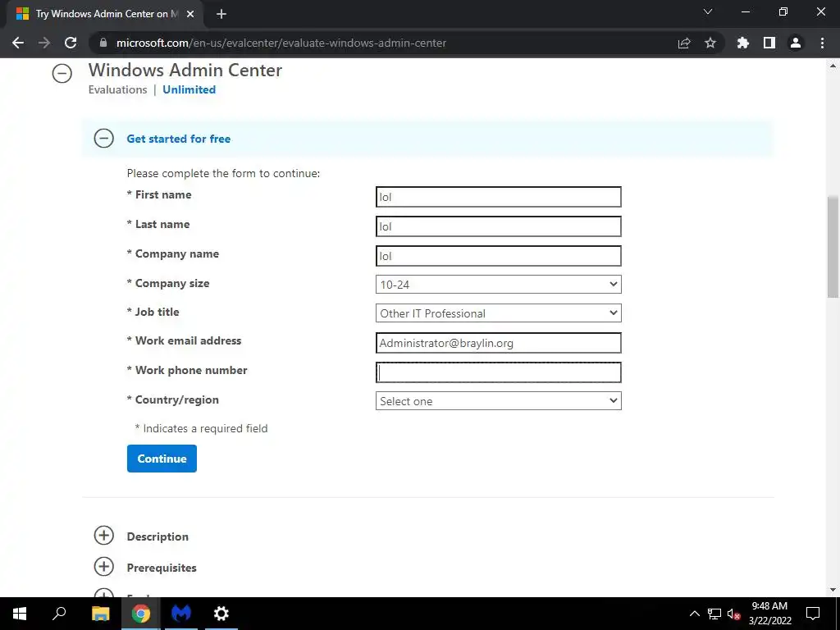Screen dimensions: 840x630
Task: Open a new browser tab
Action: coord(221,14)
